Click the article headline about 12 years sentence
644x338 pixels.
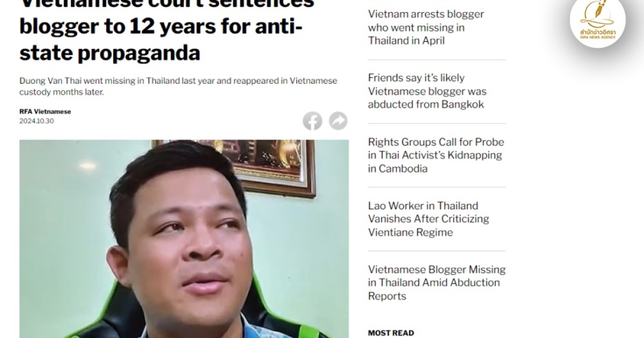(166, 30)
